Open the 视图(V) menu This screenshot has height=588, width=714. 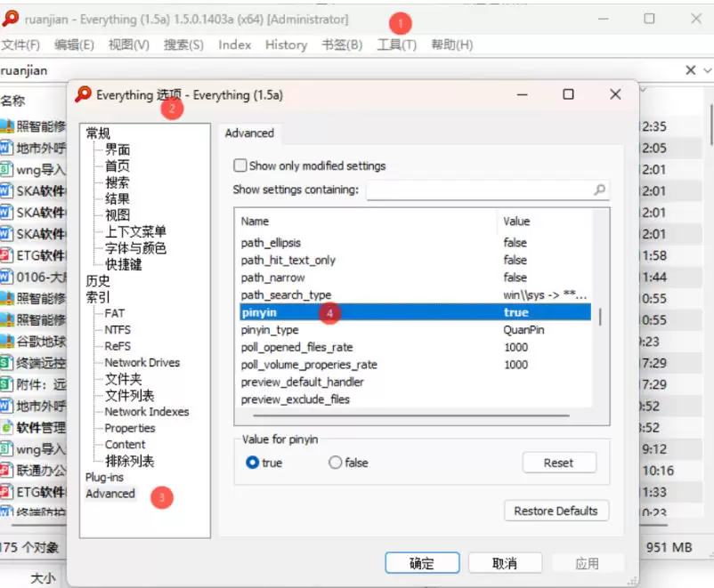tap(129, 44)
